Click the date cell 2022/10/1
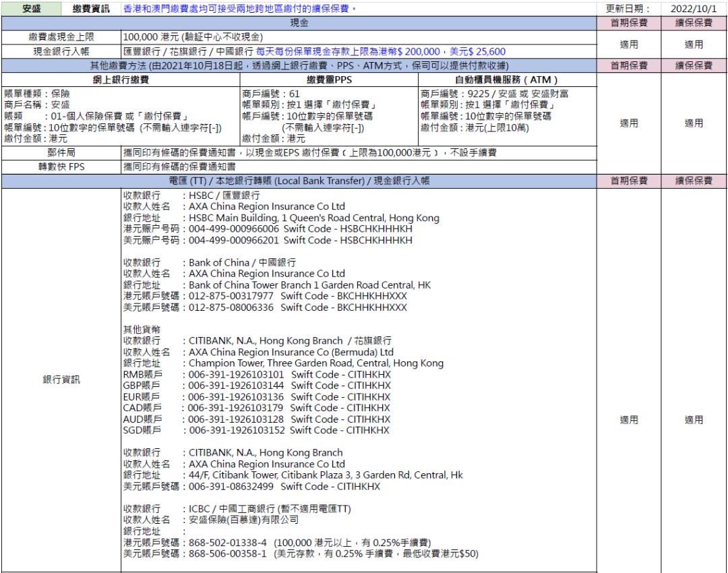 [x=693, y=8]
